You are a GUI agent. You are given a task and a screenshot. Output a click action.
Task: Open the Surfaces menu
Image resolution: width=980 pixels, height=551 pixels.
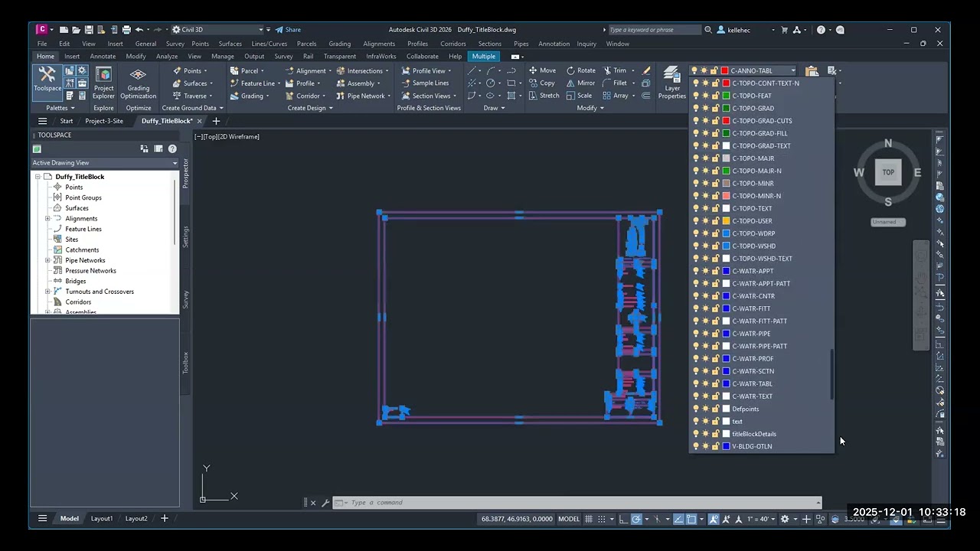[230, 44]
